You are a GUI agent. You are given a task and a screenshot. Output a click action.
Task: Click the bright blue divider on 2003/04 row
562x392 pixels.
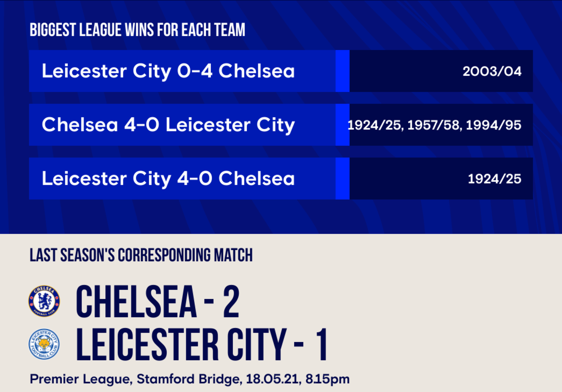342,71
